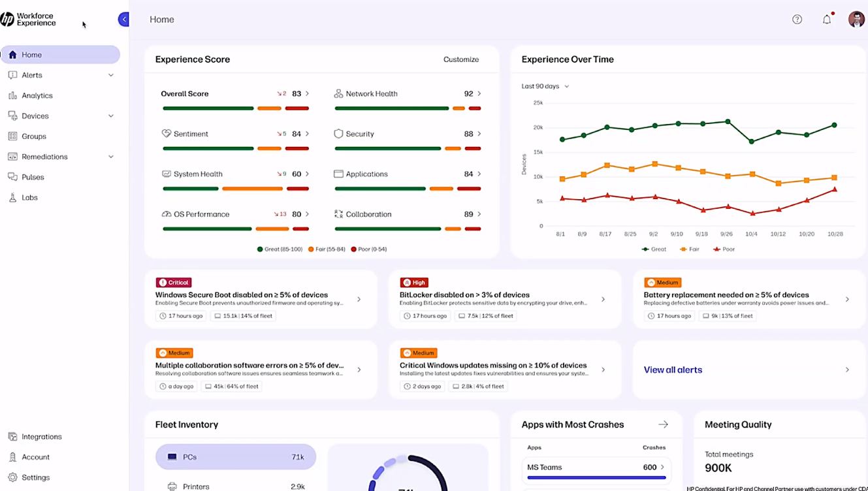This screenshot has width=868, height=491.
Task: Click the Applications score row
Action: 408,180
